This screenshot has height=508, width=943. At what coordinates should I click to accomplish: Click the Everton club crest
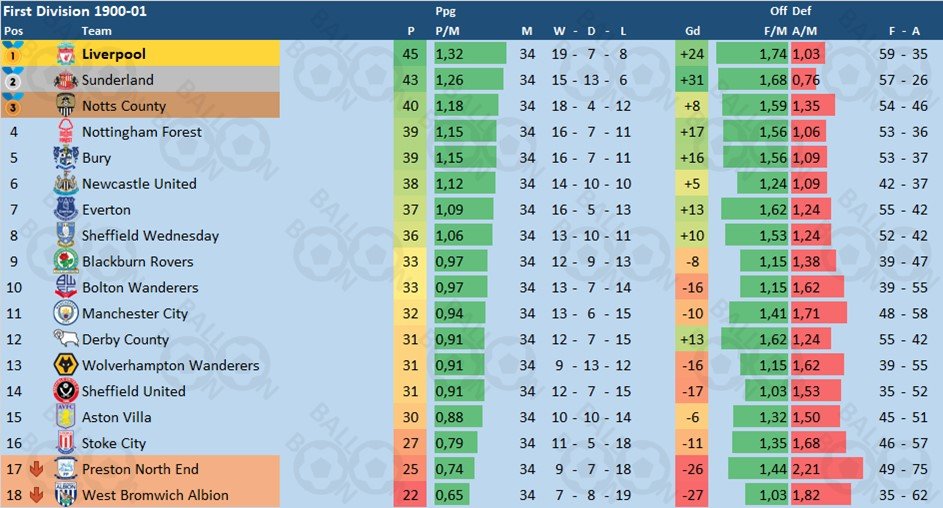[x=66, y=209]
